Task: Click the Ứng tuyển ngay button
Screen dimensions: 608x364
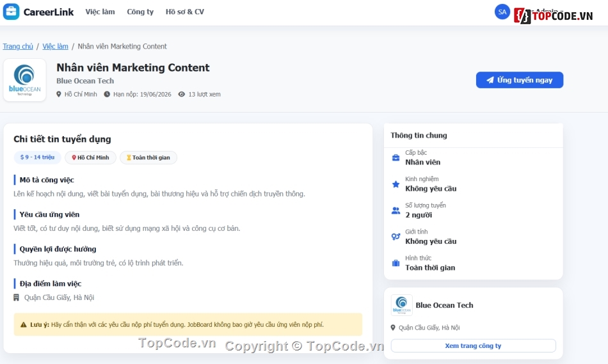Action: 520,80
